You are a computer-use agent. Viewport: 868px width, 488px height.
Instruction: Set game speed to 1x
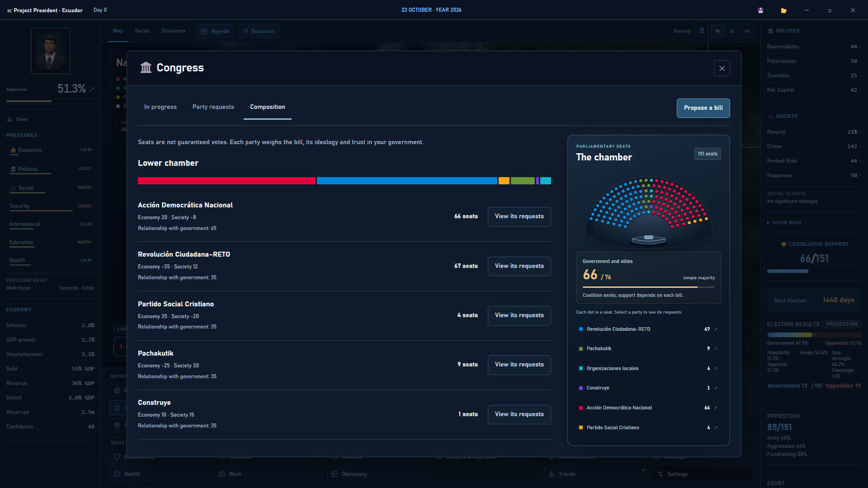tap(717, 31)
